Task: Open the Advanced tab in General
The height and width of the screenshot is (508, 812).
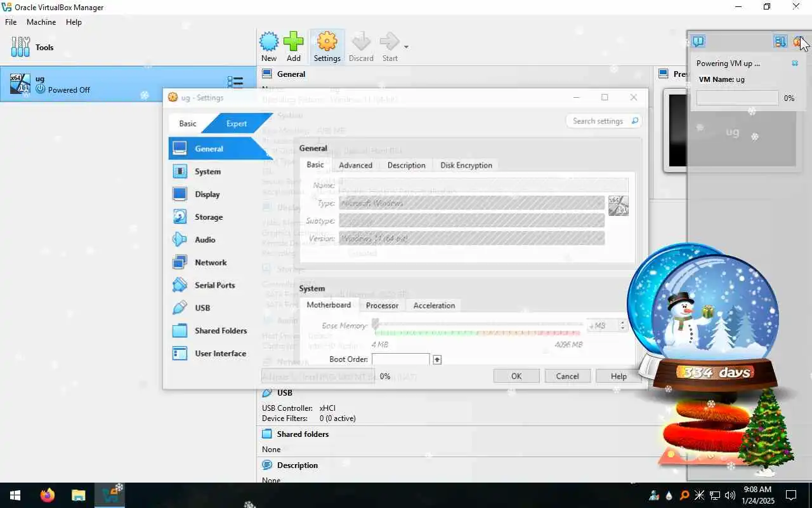Action: [355, 165]
